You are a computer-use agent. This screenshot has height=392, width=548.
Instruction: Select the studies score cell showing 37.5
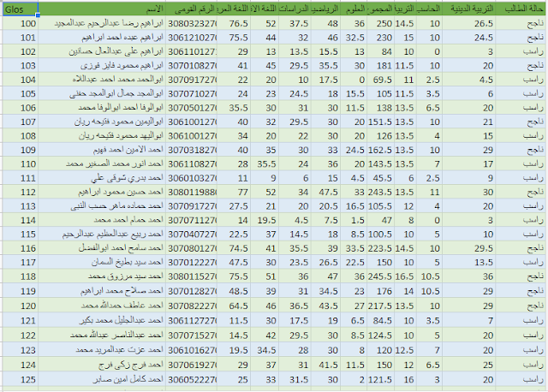[x=295, y=23]
